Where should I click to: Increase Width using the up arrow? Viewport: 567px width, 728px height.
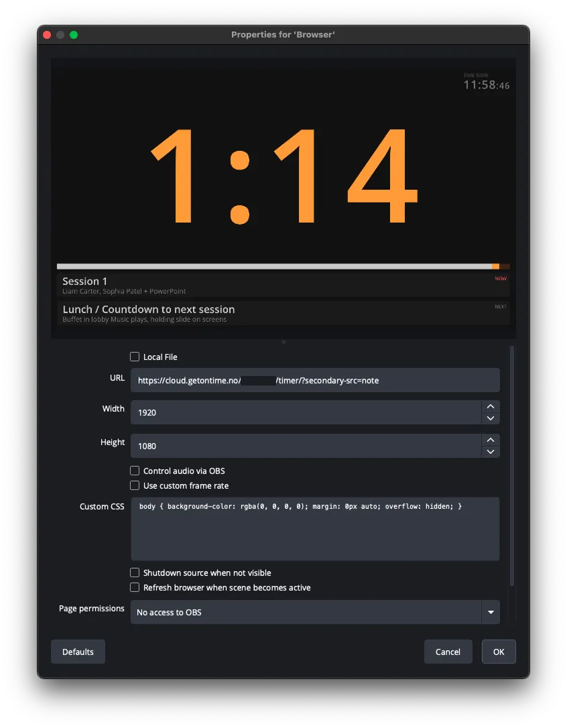[x=491, y=406]
